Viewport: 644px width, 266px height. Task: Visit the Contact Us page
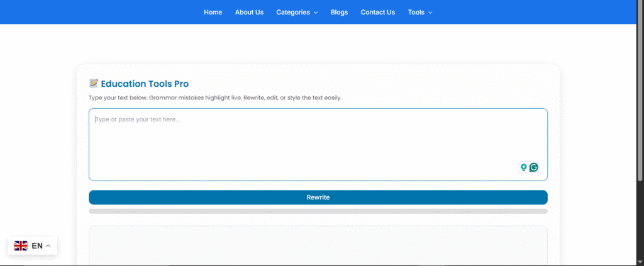pos(377,12)
